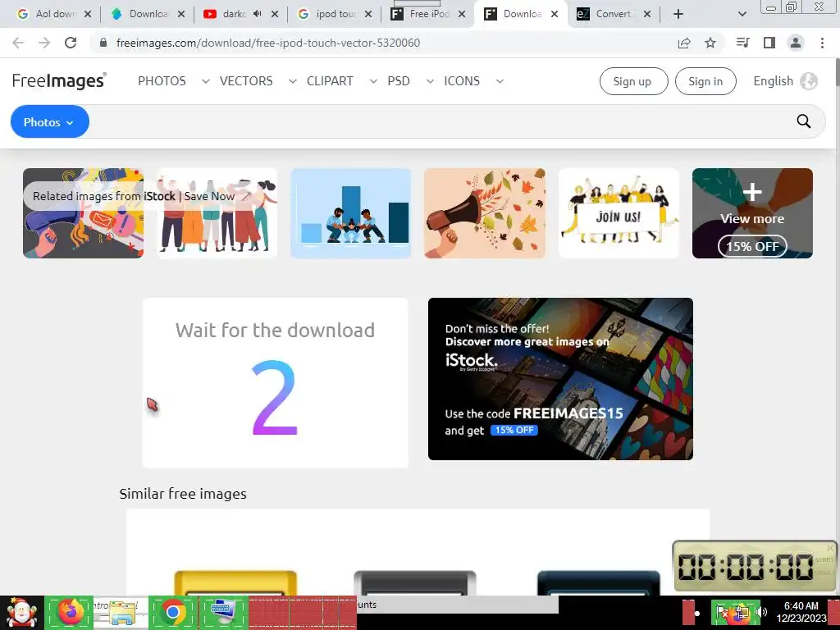Click the search magnifier icon
This screenshot has height=630, width=840.
coord(804,121)
